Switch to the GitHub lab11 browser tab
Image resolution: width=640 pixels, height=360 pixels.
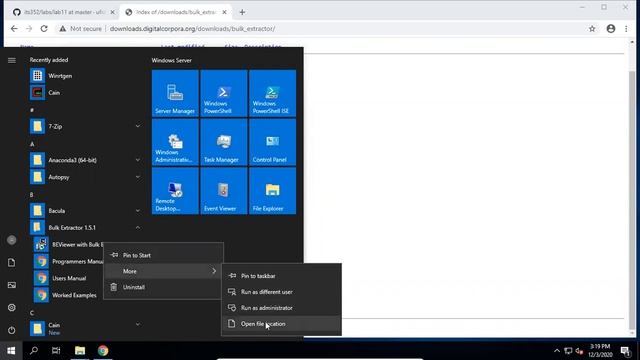63,12
